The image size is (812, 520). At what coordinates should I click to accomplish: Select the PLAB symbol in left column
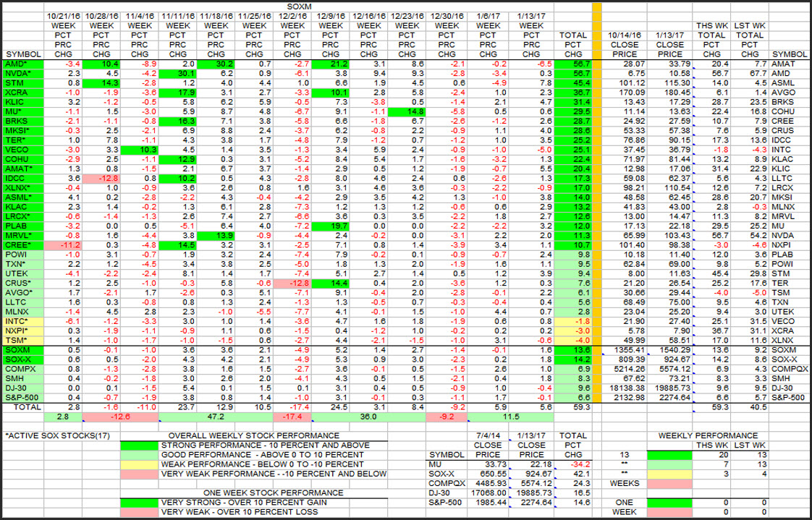point(22,226)
